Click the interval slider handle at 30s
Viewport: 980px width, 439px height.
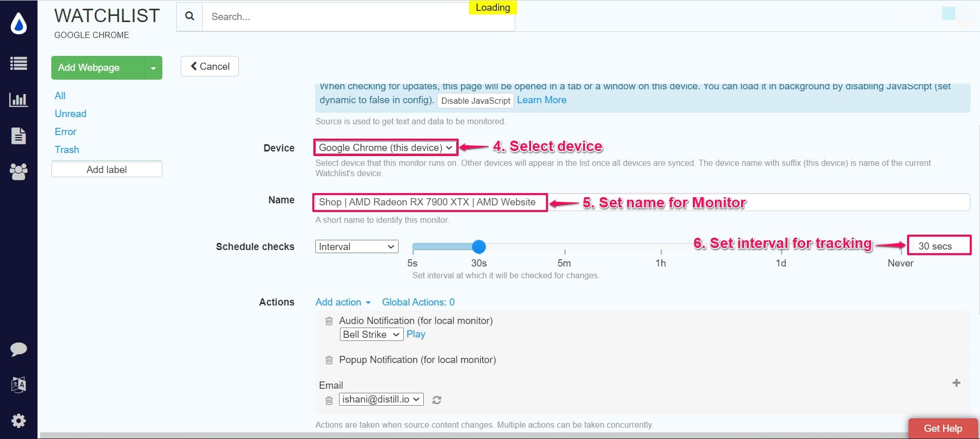point(479,247)
